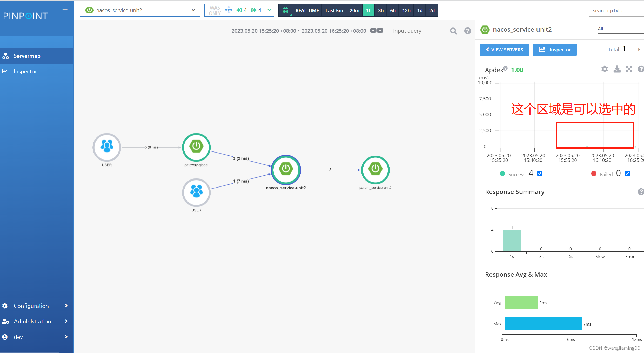Click the blue Inspector button
This screenshot has height=353, width=644.
point(555,50)
